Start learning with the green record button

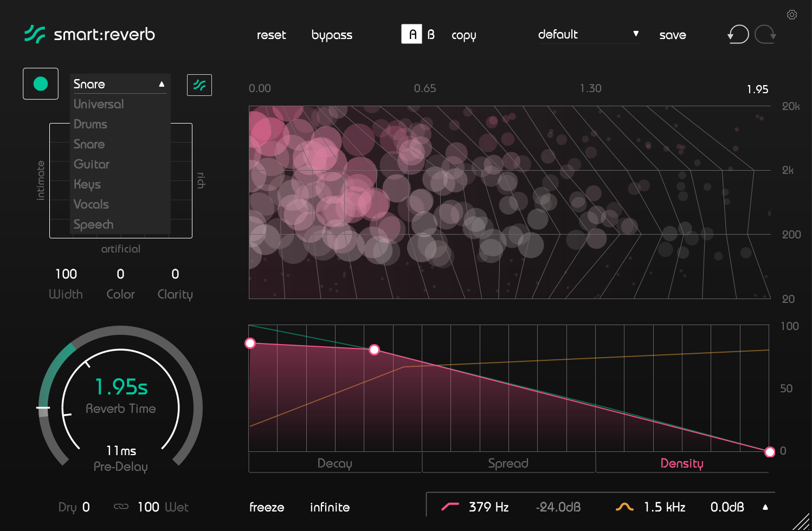(41, 84)
